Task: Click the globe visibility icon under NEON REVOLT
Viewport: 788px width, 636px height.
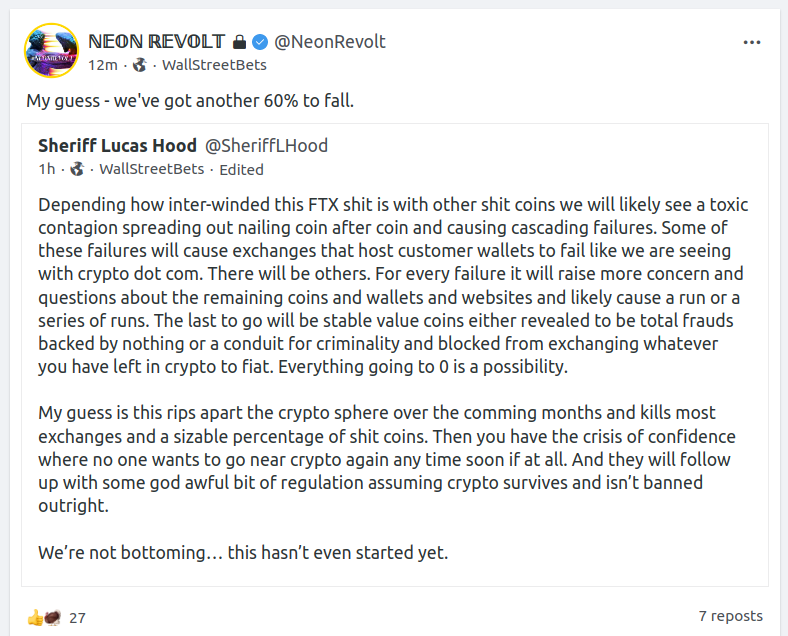Action: coord(139,65)
